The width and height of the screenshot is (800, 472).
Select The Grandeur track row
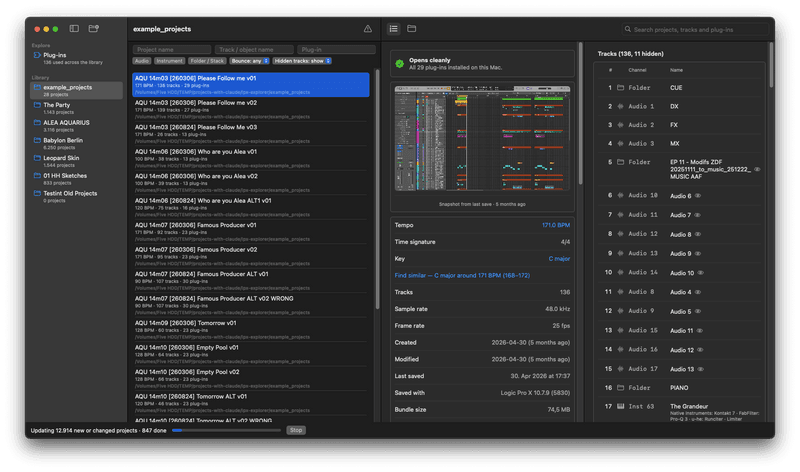click(680, 412)
